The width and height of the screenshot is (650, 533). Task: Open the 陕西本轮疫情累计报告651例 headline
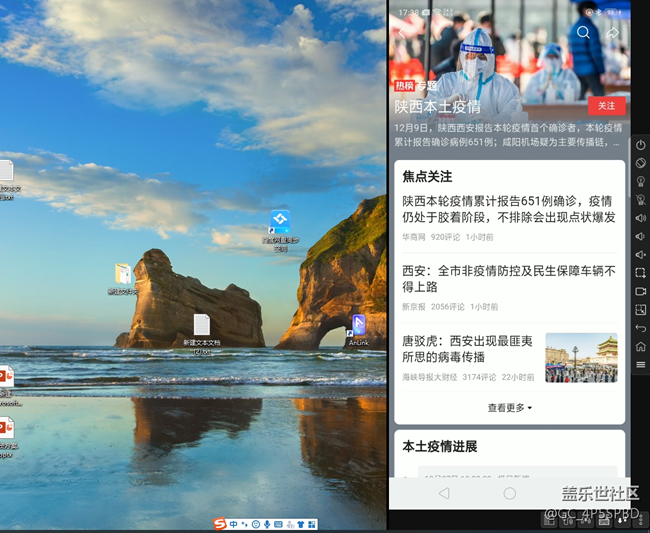(509, 208)
